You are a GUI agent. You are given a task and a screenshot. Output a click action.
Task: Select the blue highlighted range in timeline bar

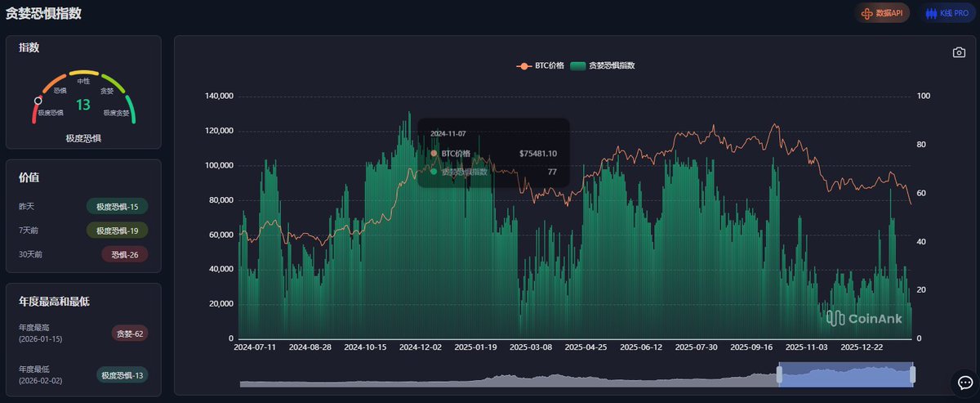(845, 375)
